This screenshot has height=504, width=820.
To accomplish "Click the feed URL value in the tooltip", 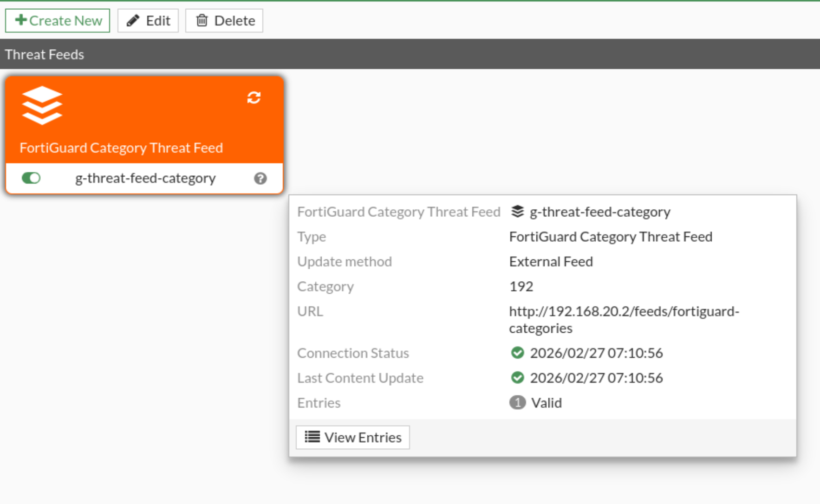I will pos(624,319).
